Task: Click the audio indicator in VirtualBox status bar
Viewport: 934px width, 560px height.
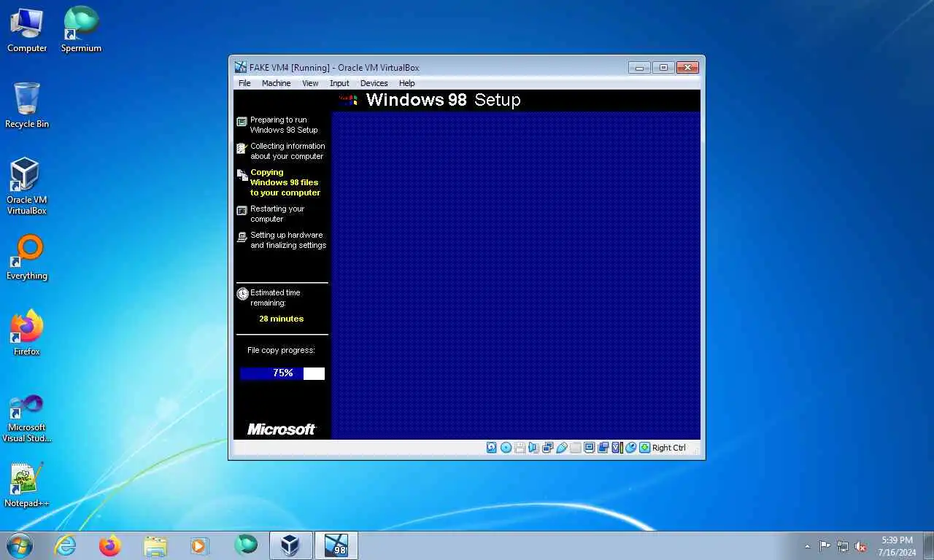Action: pyautogui.click(x=533, y=448)
